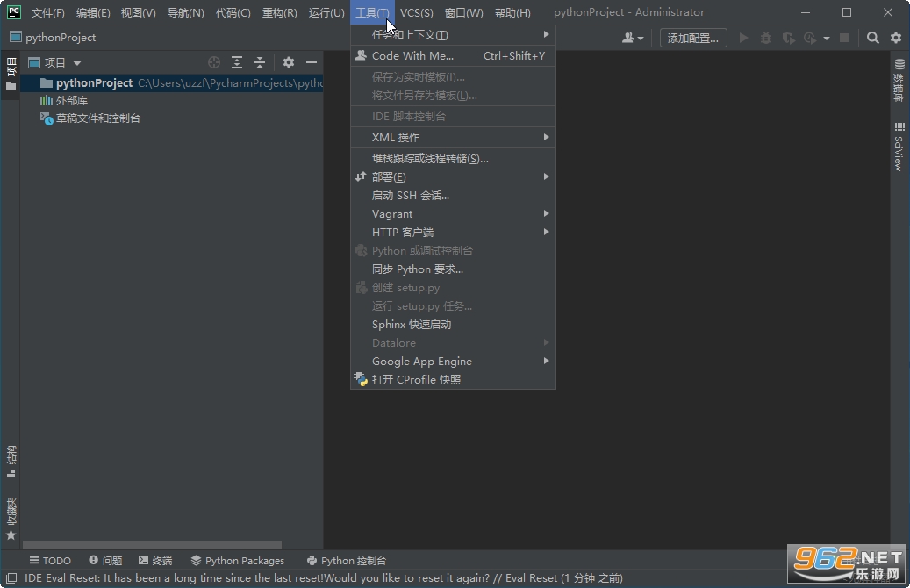Open the 导航(N) menu
This screenshot has height=588, width=910.
pyautogui.click(x=186, y=13)
